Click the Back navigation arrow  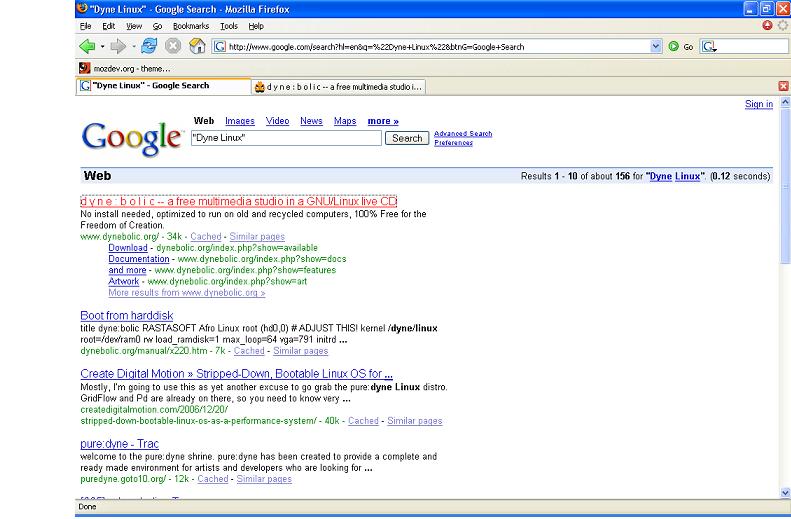click(x=87, y=46)
